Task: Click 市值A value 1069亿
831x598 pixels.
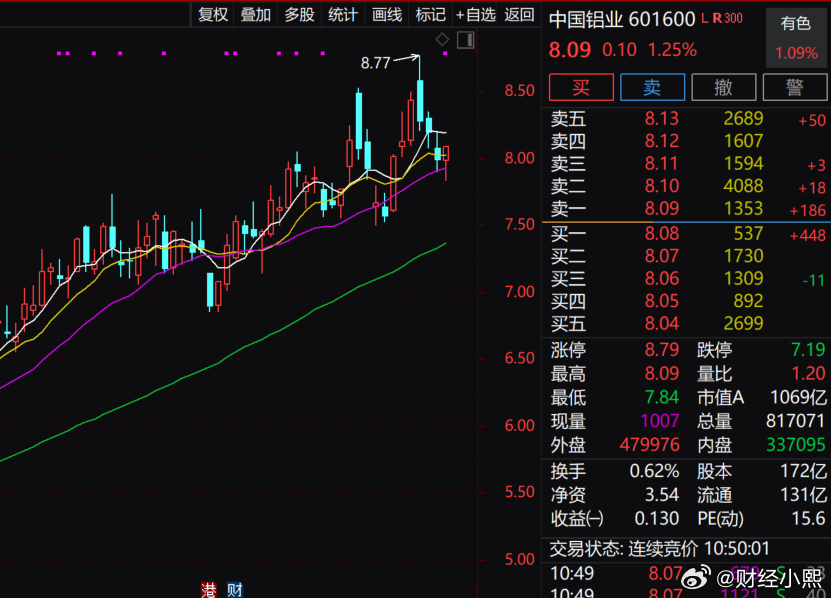Action: coord(798,397)
